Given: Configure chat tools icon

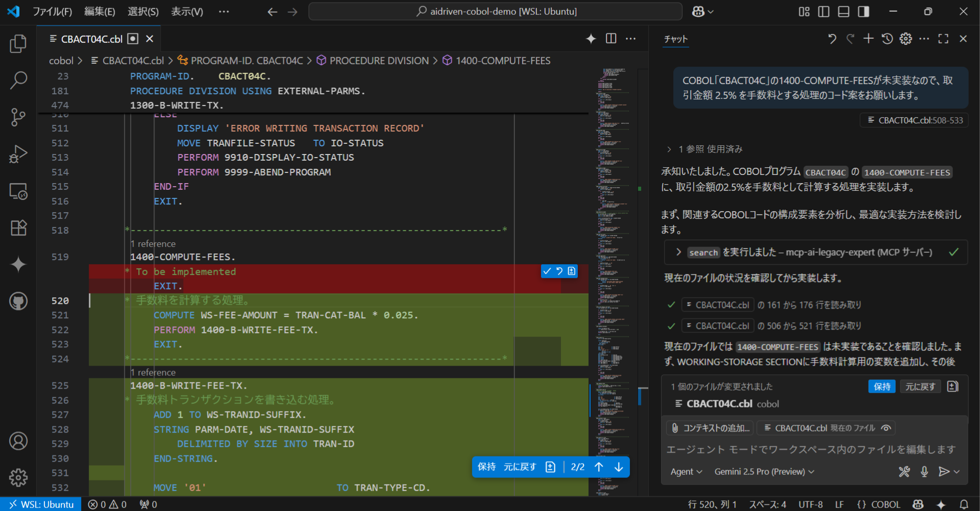Looking at the screenshot, I should point(904,472).
